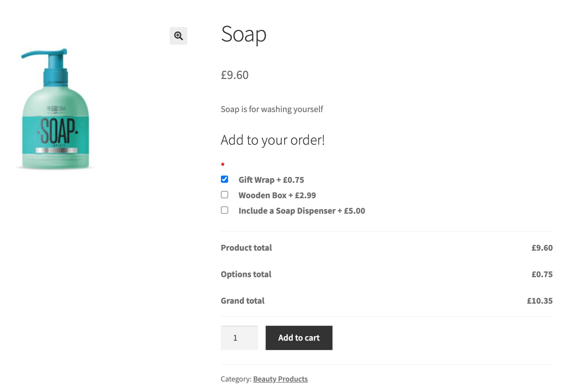
Task: Uncheck the Gift Wrap option
Action: 224,179
